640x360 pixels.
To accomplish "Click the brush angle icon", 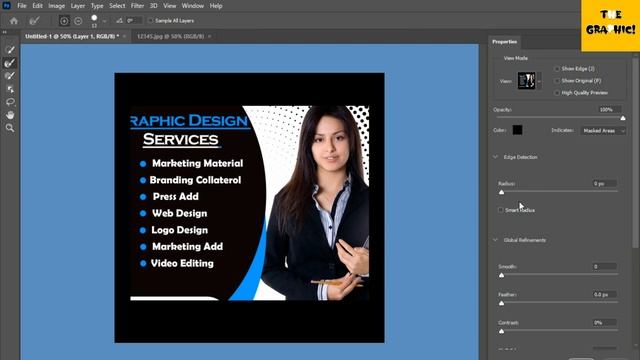I will click(x=120, y=20).
